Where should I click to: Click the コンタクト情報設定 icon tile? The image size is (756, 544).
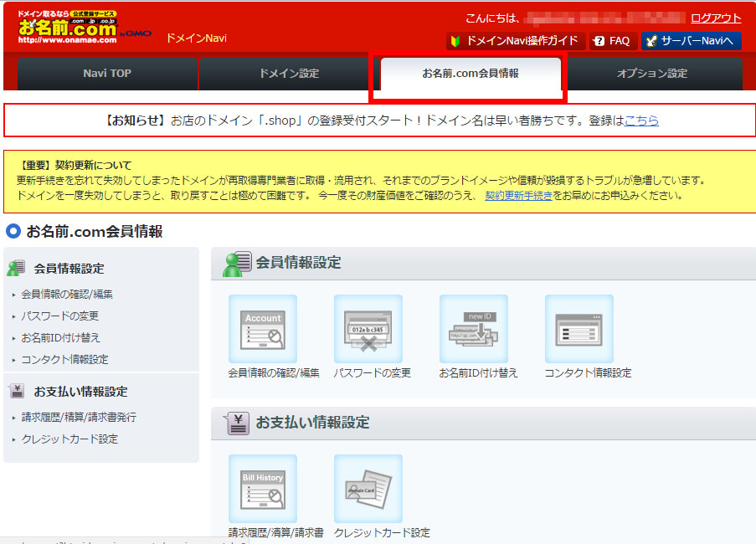coord(579,329)
